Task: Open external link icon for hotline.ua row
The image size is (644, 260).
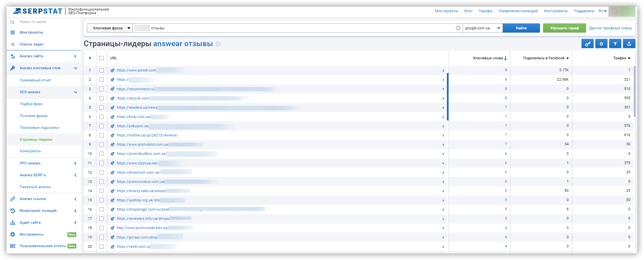Action: tap(113, 135)
